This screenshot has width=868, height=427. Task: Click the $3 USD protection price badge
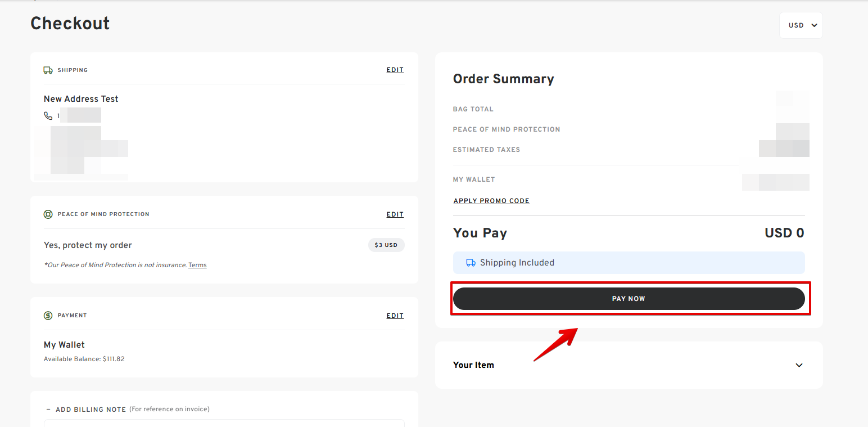(x=386, y=245)
